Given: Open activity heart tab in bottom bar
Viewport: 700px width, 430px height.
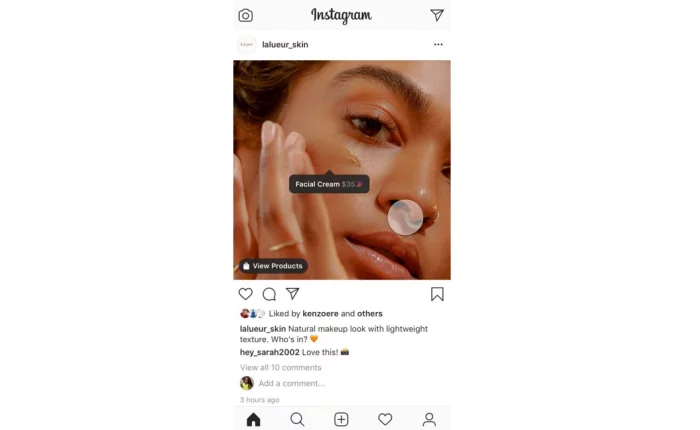Looking at the screenshot, I should (x=385, y=419).
